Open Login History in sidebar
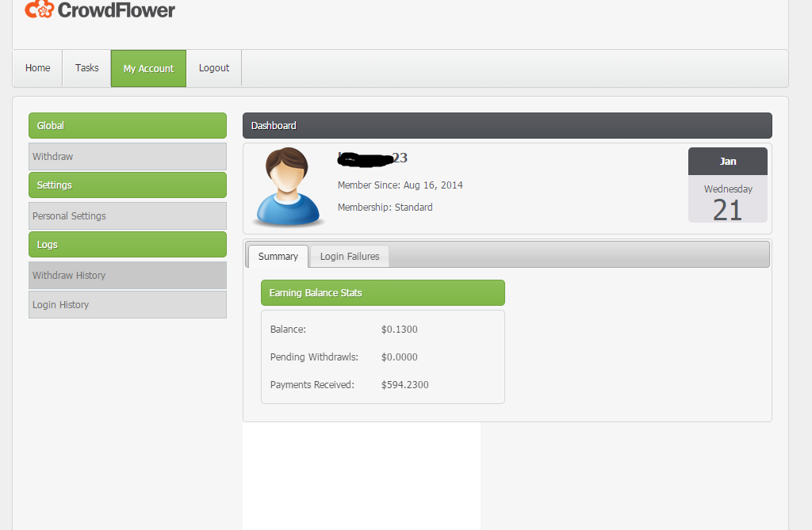Image resolution: width=812 pixels, height=530 pixels. click(x=128, y=304)
